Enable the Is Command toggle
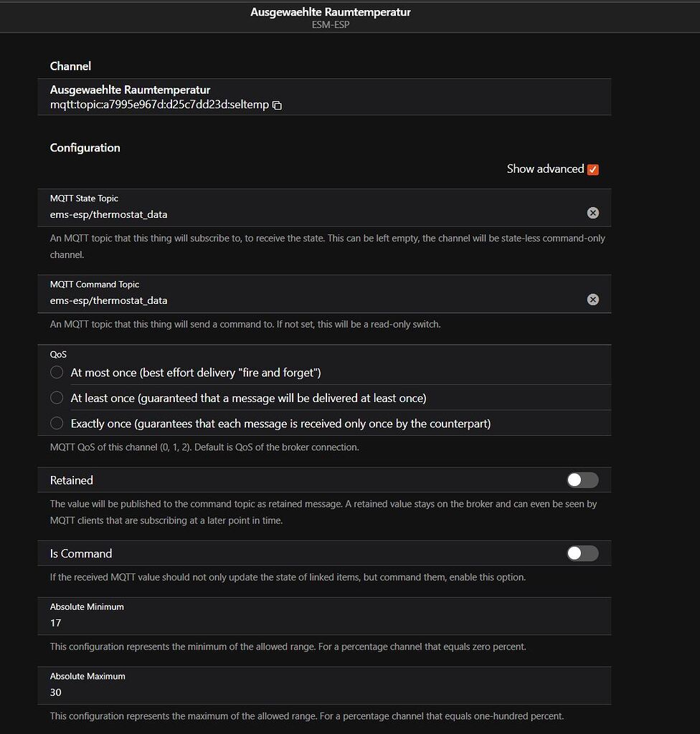Viewport: 700px width, 734px height. coord(582,553)
